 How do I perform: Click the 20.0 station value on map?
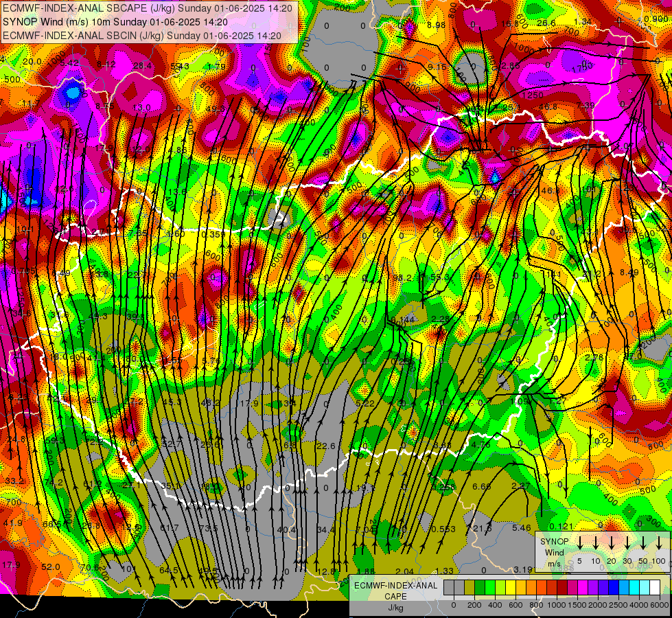(32, 62)
